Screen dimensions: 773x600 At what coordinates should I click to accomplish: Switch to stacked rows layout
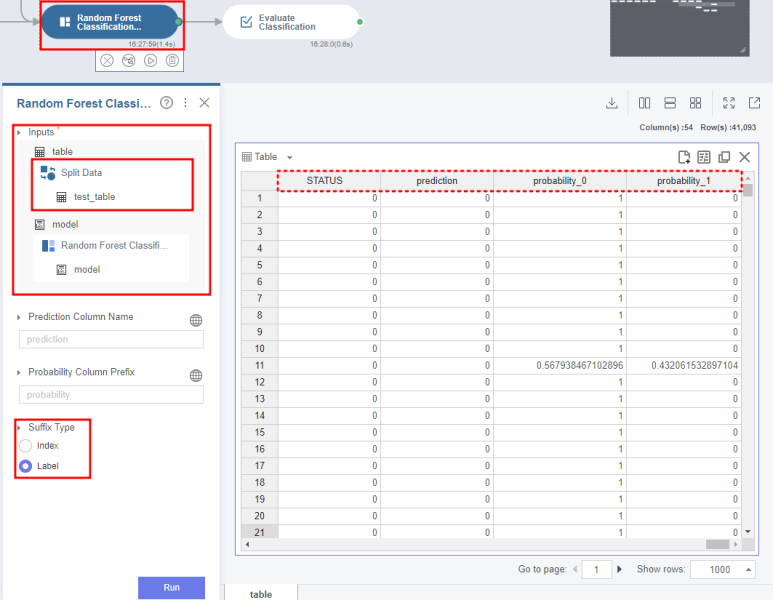pyautogui.click(x=670, y=103)
